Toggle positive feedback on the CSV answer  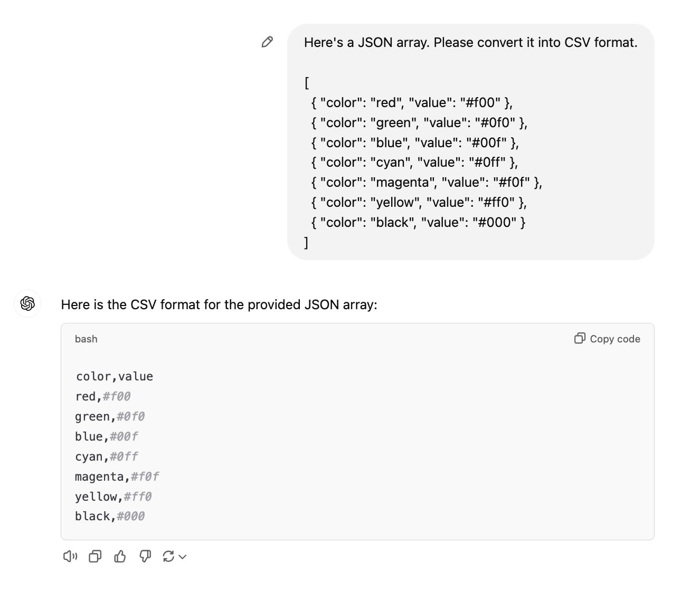120,556
